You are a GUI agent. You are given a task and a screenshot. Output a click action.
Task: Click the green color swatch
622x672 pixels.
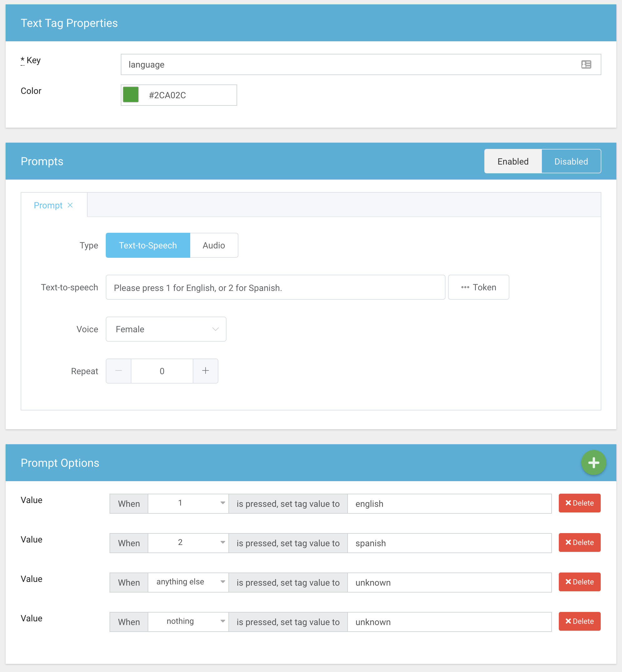click(x=131, y=94)
